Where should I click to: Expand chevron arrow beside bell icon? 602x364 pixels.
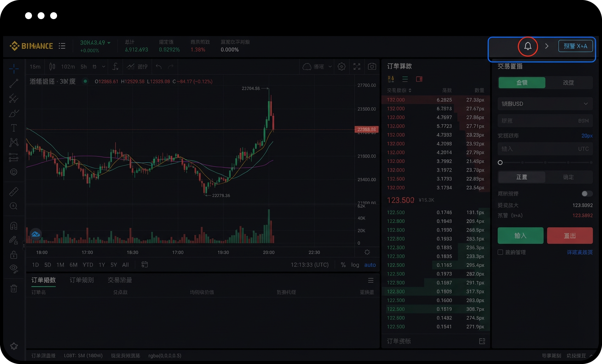click(547, 46)
